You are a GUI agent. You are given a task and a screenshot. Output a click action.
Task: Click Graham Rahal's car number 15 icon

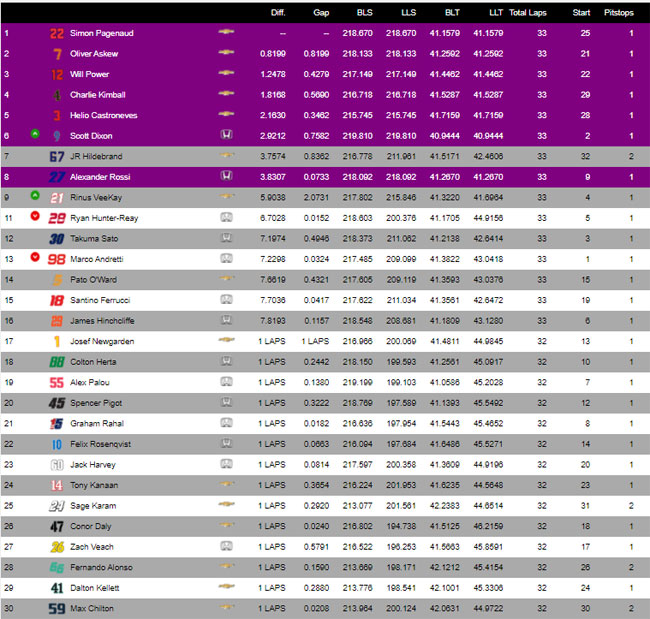(x=57, y=424)
